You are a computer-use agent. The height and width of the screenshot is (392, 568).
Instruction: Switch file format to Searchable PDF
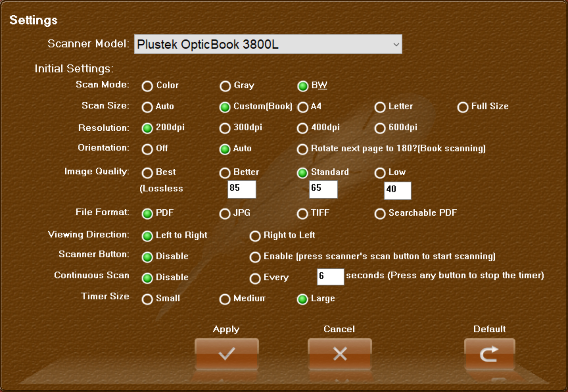click(380, 214)
